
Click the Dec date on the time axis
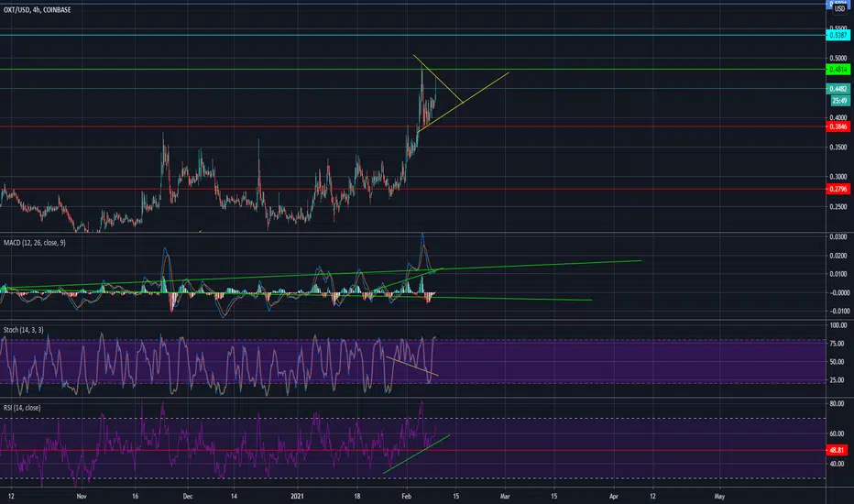[188, 497]
